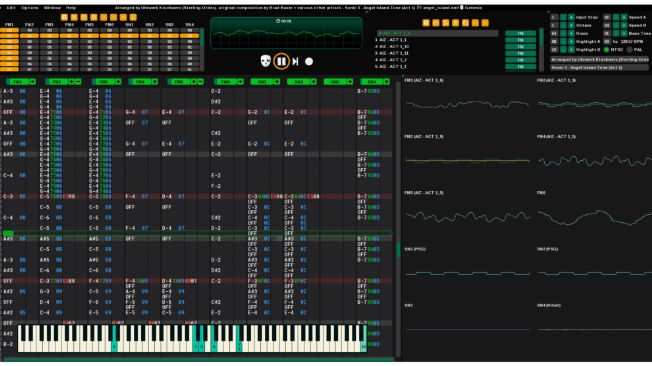
Task: Increase Base Time with plus button
Action: click(624, 33)
